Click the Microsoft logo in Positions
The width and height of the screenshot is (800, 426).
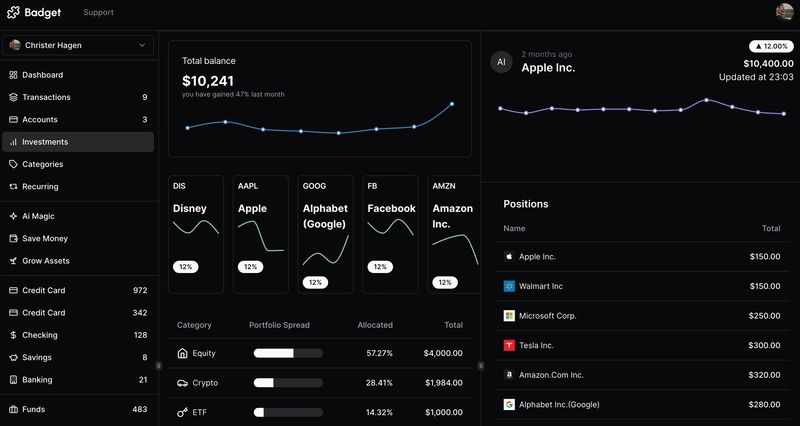coord(509,316)
